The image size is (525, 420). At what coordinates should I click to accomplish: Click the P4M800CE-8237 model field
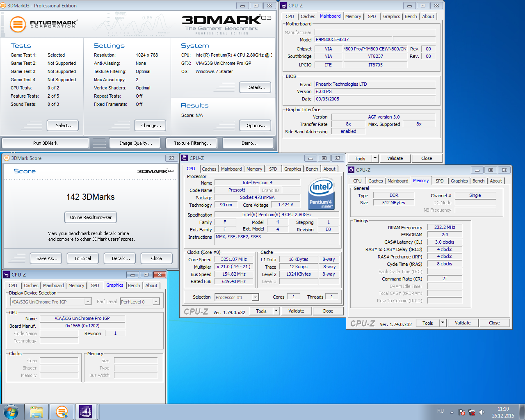click(353, 39)
